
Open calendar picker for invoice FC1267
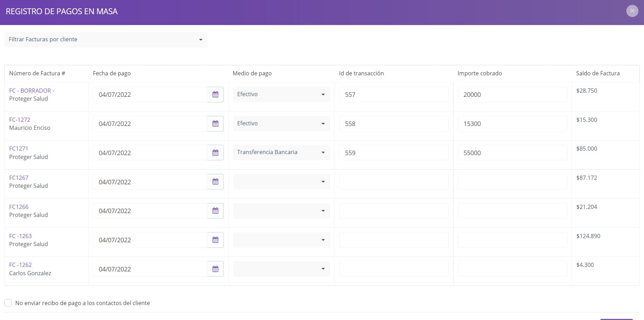pos(215,182)
